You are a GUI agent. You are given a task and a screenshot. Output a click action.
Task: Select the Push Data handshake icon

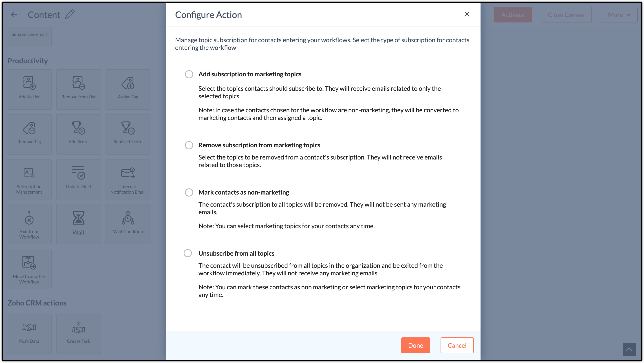[29, 327]
